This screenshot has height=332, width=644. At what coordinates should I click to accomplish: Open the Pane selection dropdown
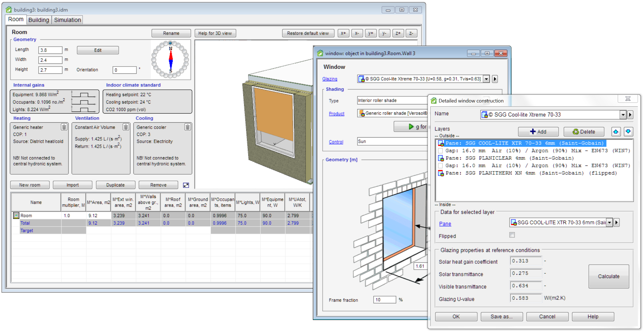(609, 223)
